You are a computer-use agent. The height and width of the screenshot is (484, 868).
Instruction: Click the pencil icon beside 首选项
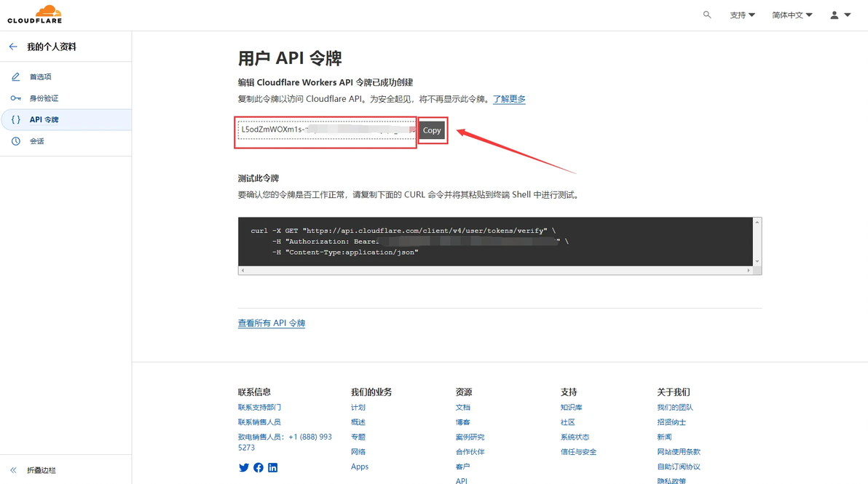coord(15,77)
